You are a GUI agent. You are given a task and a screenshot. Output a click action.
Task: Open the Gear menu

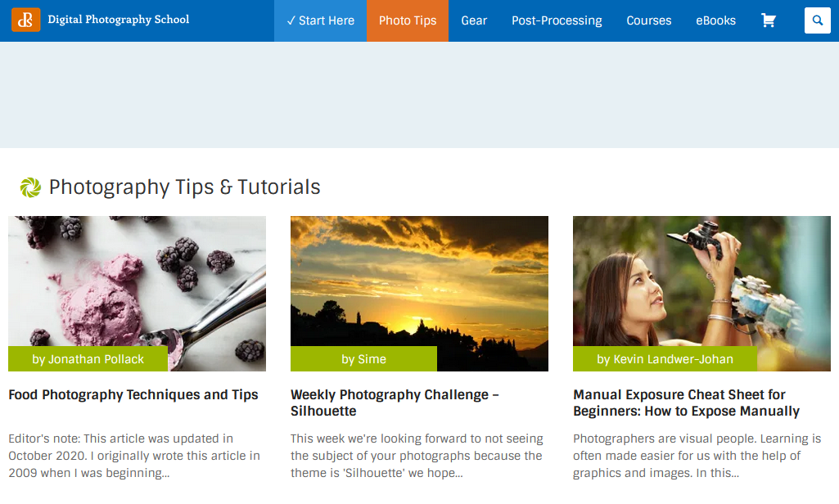(474, 20)
